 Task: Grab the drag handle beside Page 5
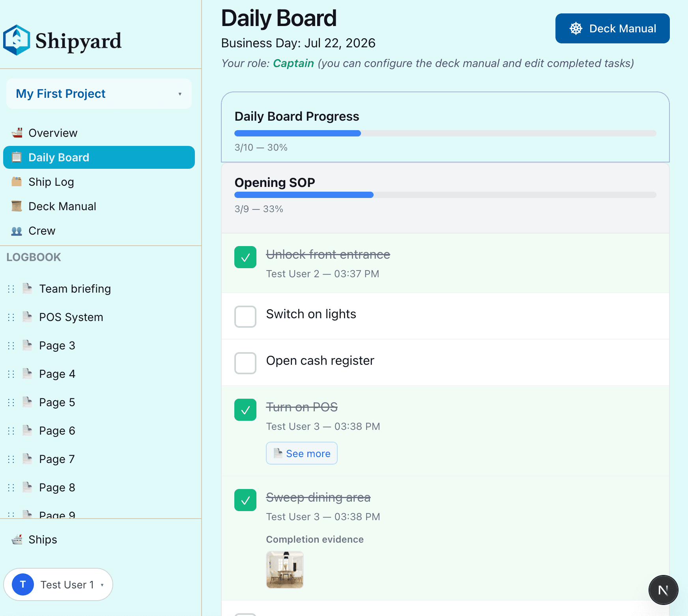click(11, 403)
